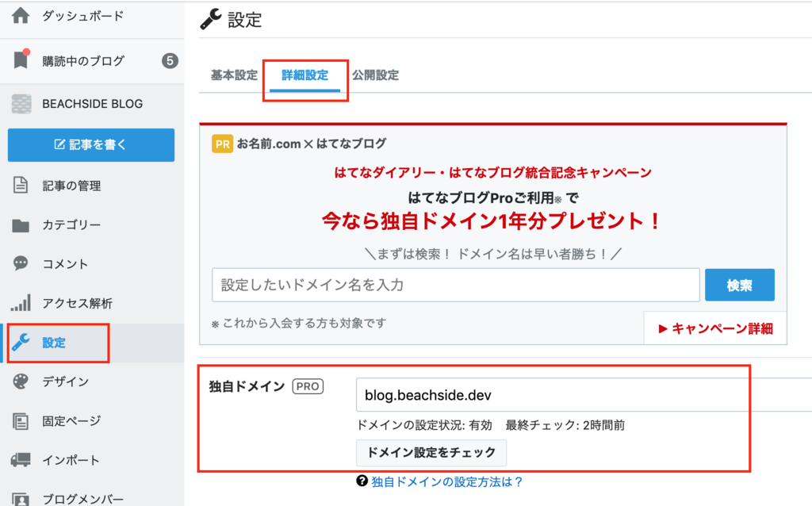Click the まずは検索！ドメイン名は早い者勝ち！ text

coord(493,254)
